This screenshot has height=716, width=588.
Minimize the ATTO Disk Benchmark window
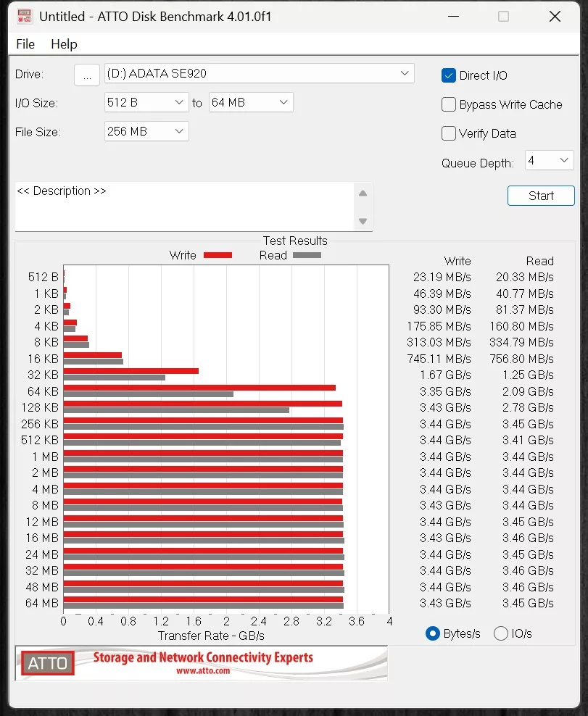pyautogui.click(x=453, y=17)
